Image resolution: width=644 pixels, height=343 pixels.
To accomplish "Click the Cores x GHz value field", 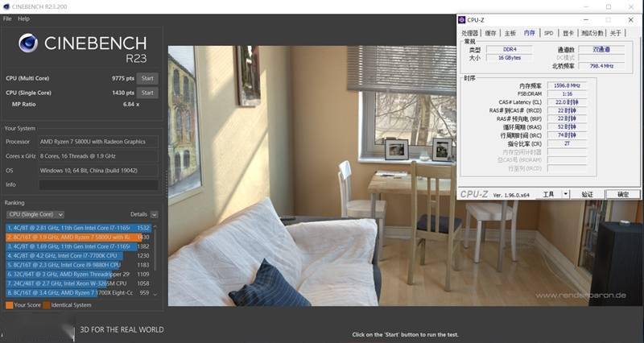I will 98,156.
